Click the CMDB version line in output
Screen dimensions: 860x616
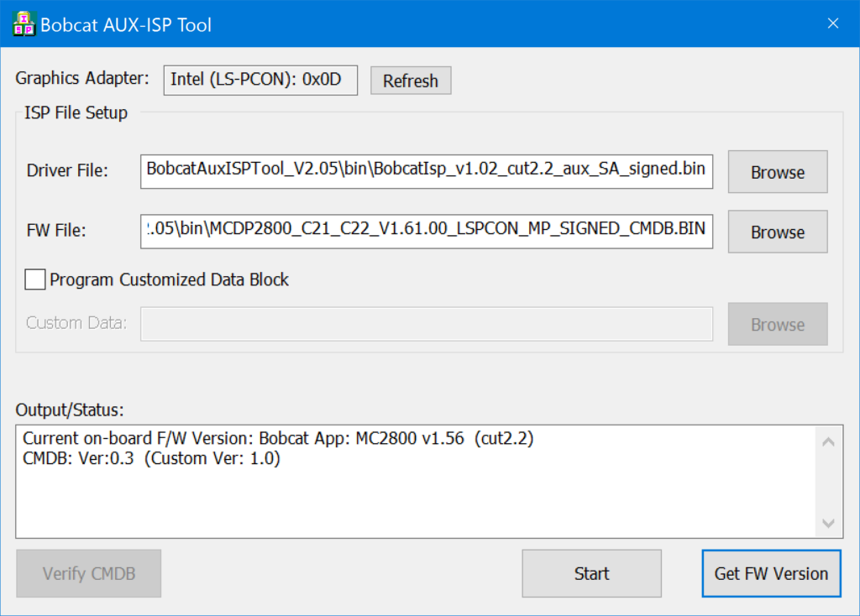[x=151, y=459]
